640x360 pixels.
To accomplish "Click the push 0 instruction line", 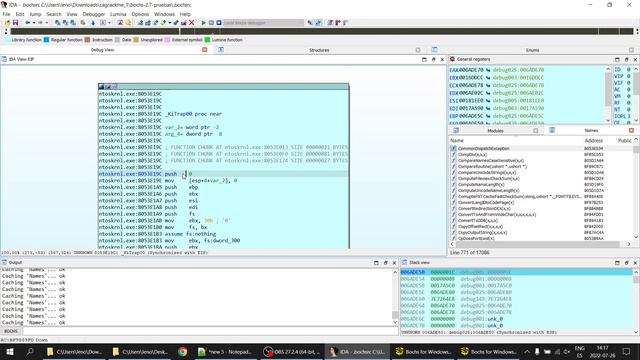I will tap(223, 174).
